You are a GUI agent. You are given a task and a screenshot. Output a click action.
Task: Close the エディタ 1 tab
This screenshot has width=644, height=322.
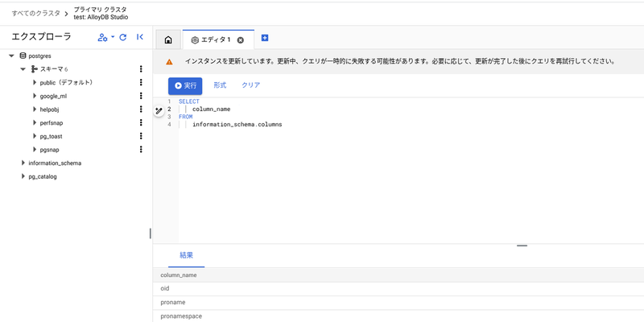click(241, 39)
